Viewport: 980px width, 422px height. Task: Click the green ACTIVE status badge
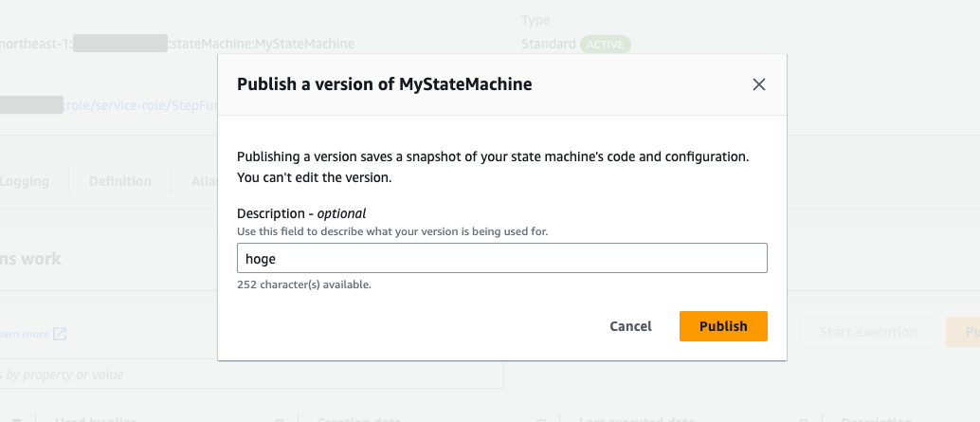click(605, 45)
